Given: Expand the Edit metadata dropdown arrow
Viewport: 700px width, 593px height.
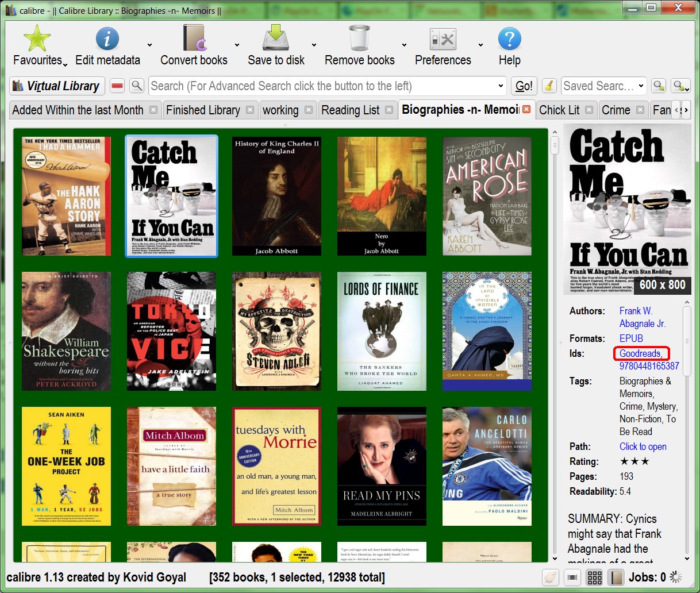Looking at the screenshot, I should (149, 45).
